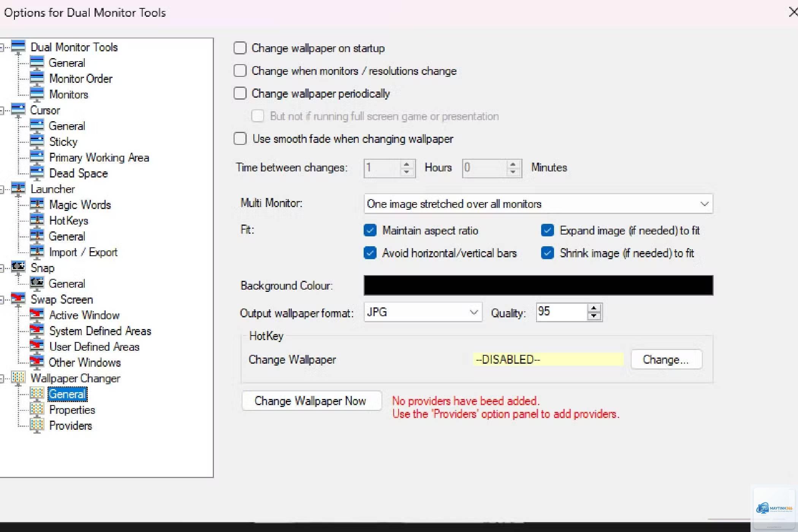The height and width of the screenshot is (532, 798).
Task: Decrease Minutes value with down arrow
Action: (x=513, y=172)
